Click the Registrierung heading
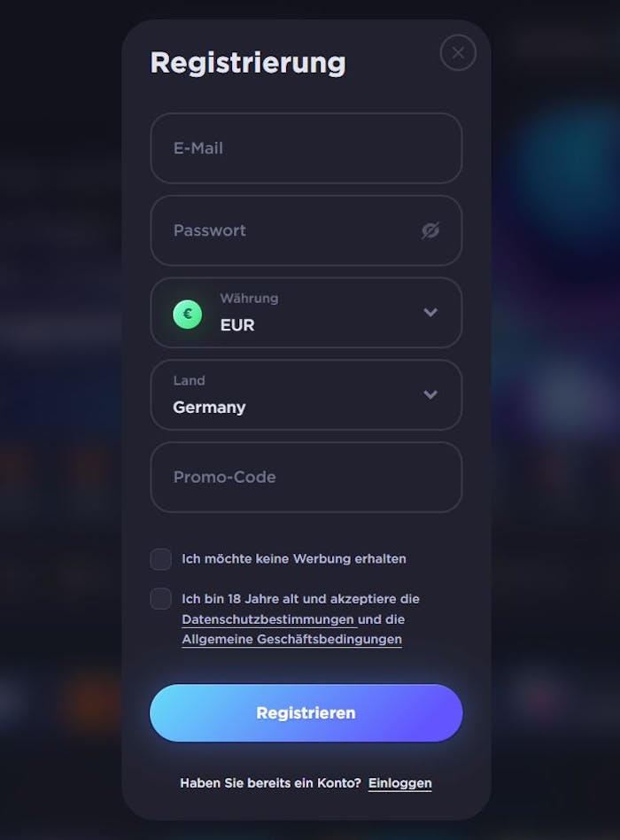Screen dimensions: 620x840 (x=248, y=63)
